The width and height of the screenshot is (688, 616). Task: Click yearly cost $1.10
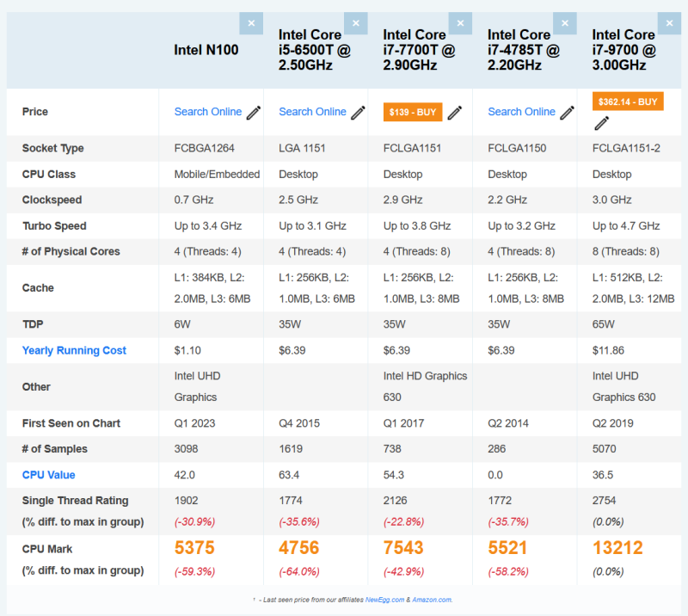[x=187, y=350]
